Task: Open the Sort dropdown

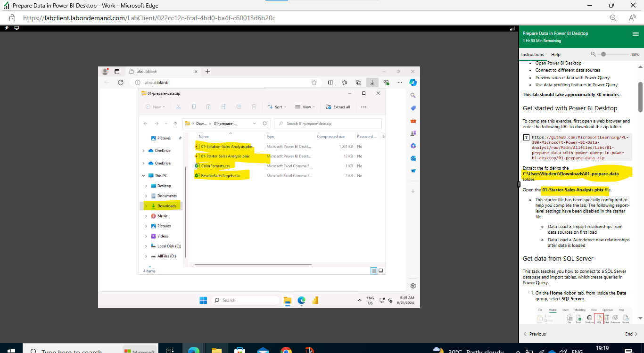Action: tap(277, 107)
